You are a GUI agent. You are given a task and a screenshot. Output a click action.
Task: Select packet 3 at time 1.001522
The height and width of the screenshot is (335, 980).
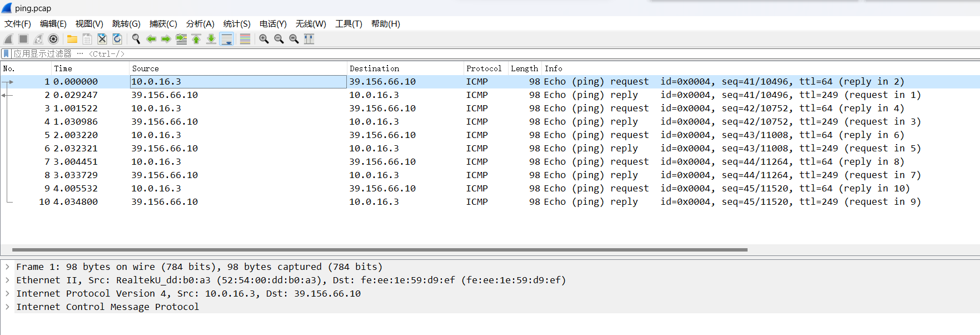coord(490,109)
